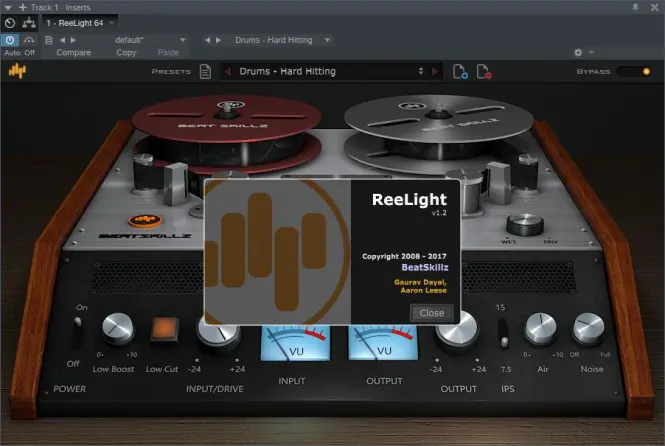The width and height of the screenshot is (665, 446).
Task: Open the gear settings menu
Action: 578,53
